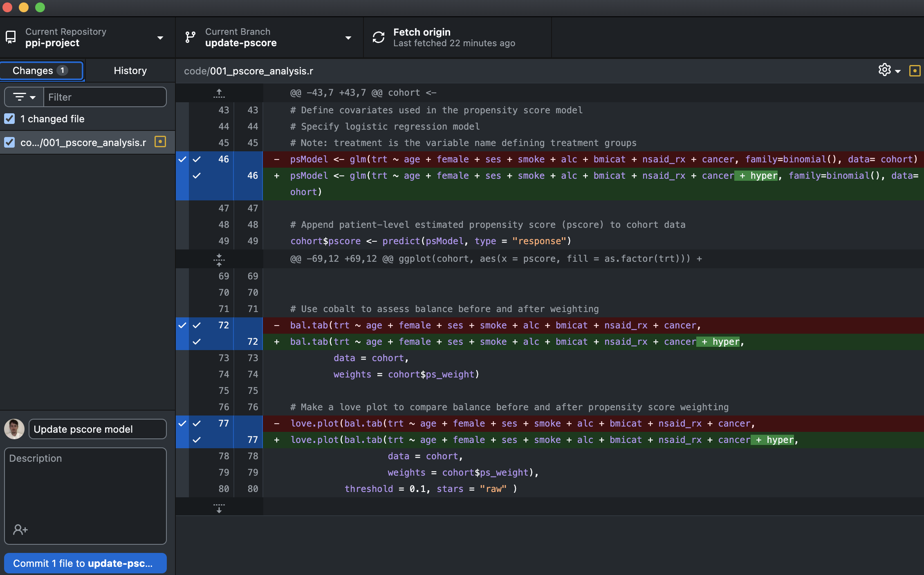Select the Changes tab
This screenshot has height=575, width=924.
tap(41, 70)
